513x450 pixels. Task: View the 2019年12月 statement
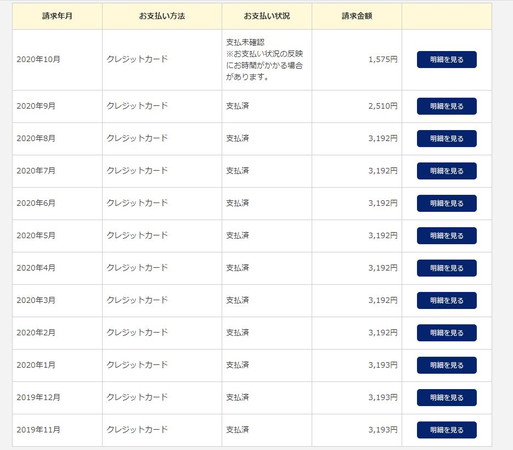[447, 397]
